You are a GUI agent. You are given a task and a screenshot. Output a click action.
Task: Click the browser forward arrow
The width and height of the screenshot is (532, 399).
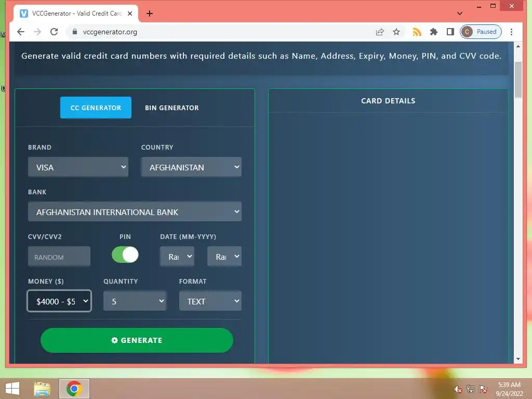(37, 32)
